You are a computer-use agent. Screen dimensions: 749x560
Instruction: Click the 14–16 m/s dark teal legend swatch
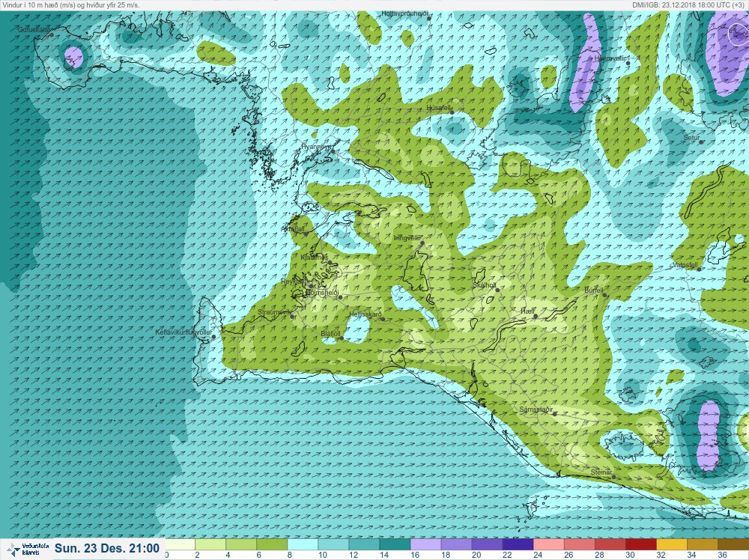click(x=395, y=545)
